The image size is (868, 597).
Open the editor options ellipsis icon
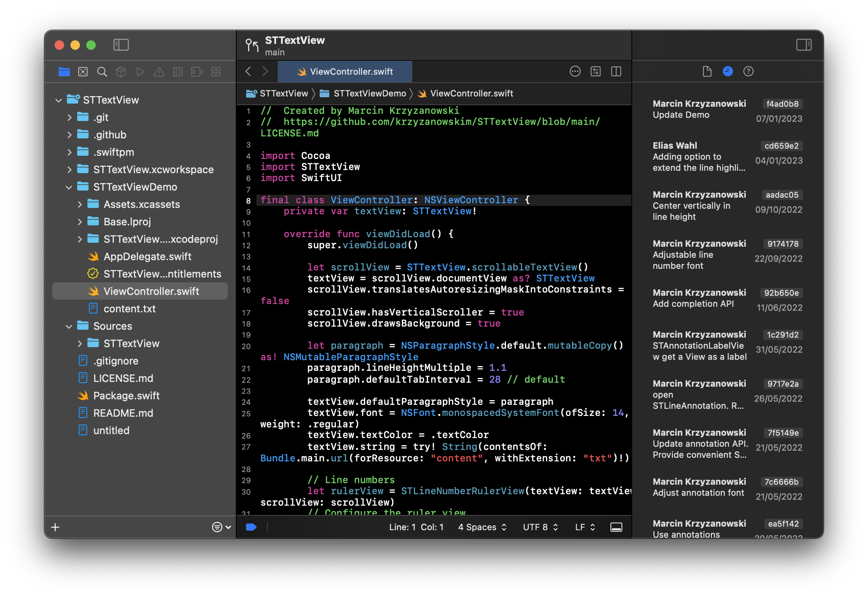575,71
